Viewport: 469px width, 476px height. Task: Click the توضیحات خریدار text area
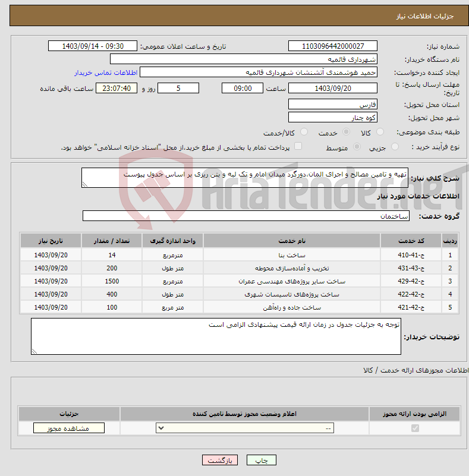click(x=216, y=336)
